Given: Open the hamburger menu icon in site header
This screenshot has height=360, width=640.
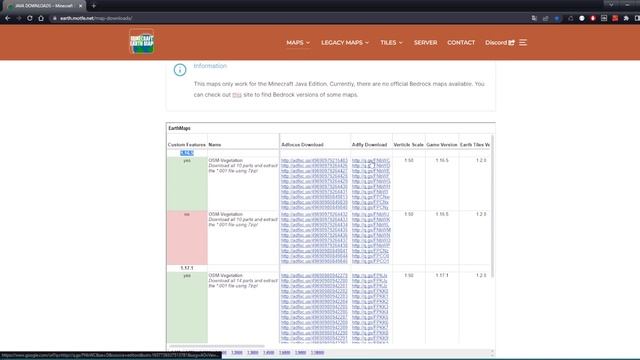Looking at the screenshot, I should (x=523, y=42).
